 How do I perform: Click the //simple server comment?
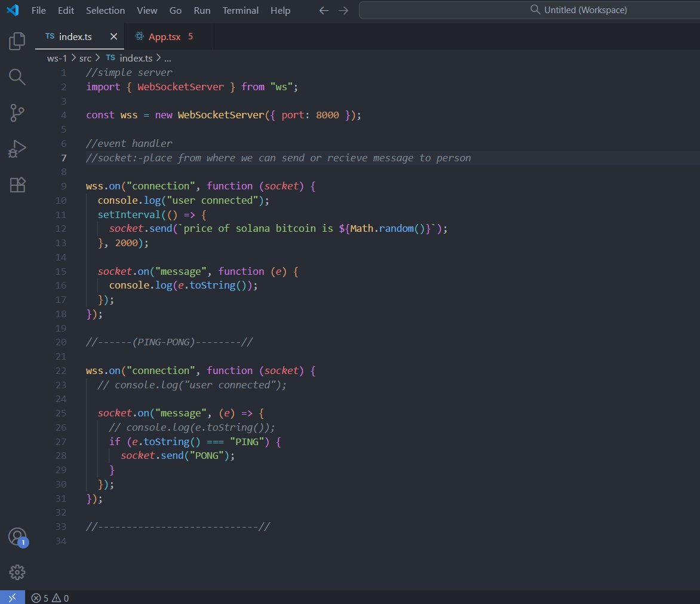128,72
